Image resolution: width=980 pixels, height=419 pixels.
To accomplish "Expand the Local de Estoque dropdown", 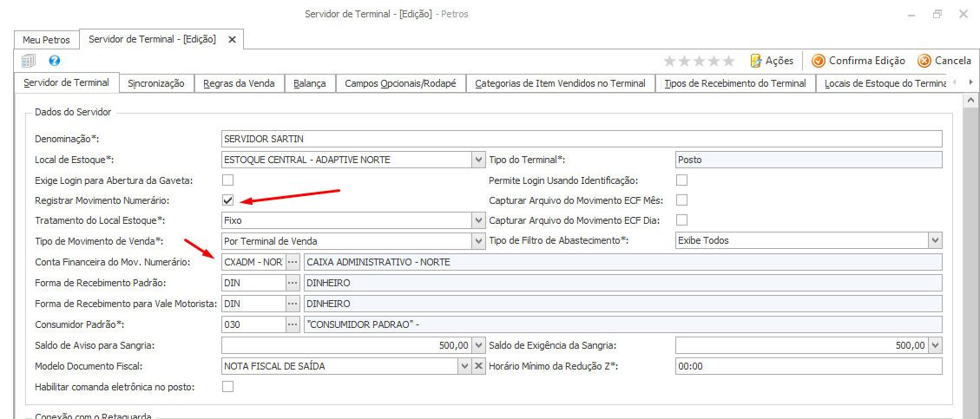I will tap(479, 160).
